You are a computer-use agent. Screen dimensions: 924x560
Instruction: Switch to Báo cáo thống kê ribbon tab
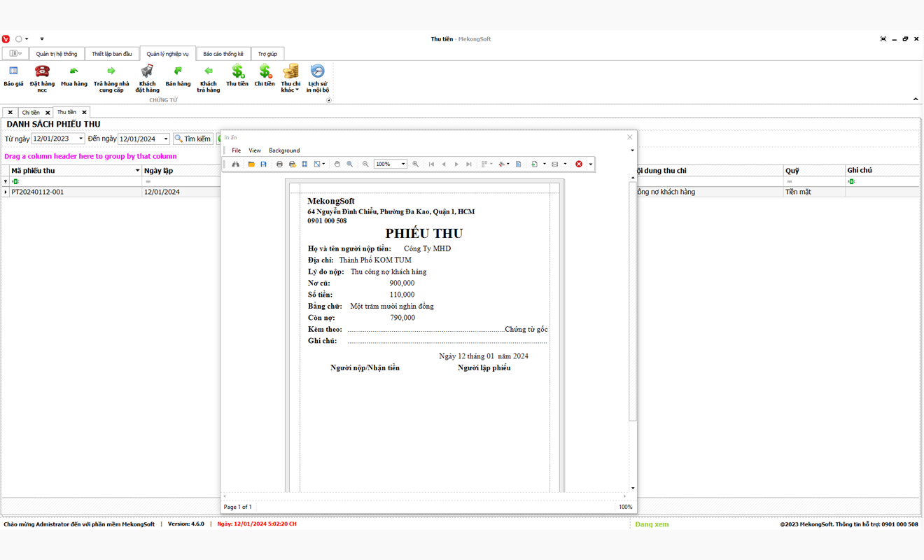point(223,54)
